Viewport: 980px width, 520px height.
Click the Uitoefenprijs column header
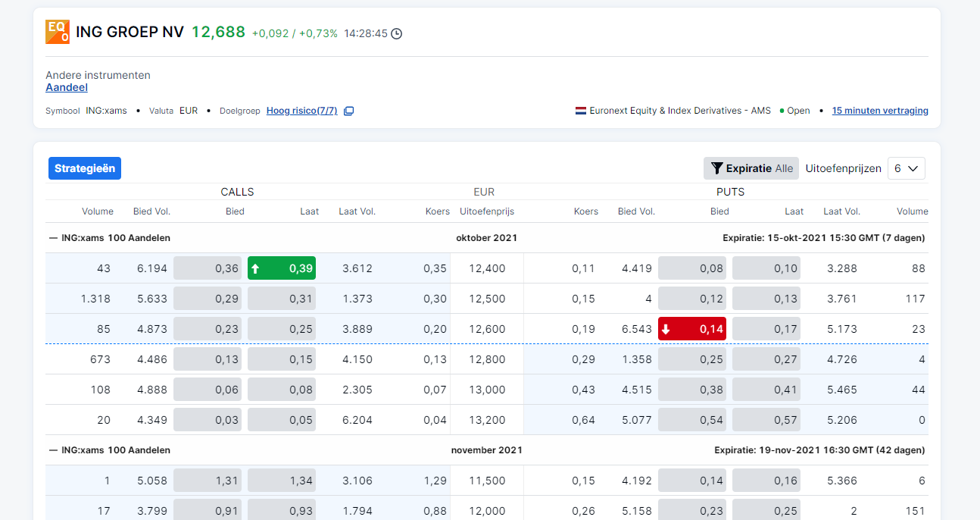coord(487,211)
